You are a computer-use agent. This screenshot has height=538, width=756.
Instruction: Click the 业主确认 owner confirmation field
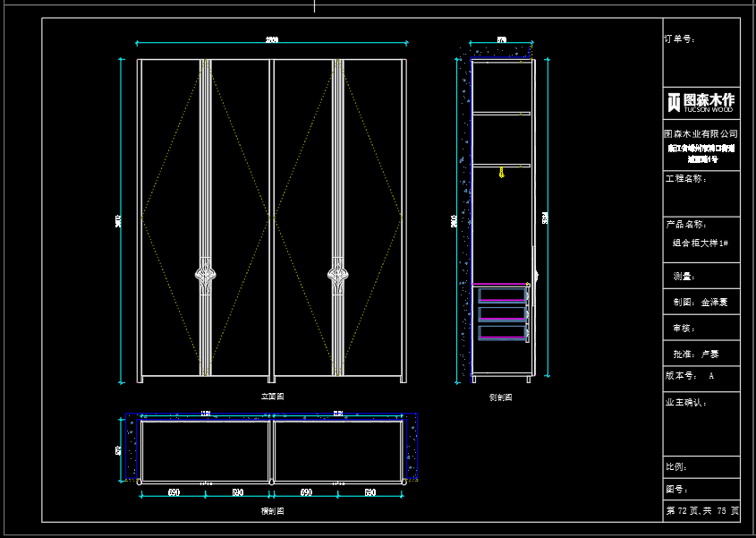(685, 403)
